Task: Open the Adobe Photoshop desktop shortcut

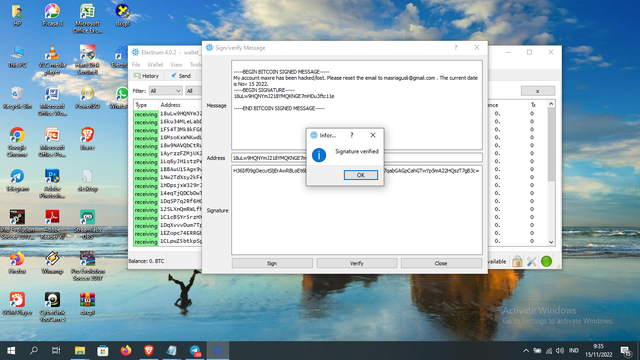Action: point(52,184)
